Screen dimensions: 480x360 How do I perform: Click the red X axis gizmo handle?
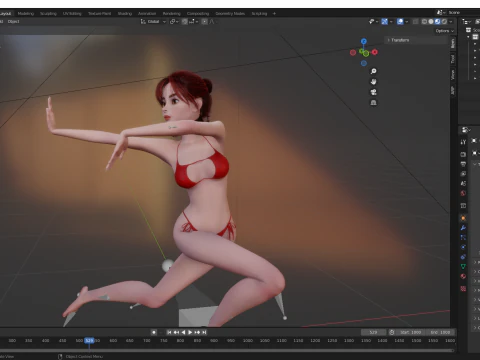point(375,52)
